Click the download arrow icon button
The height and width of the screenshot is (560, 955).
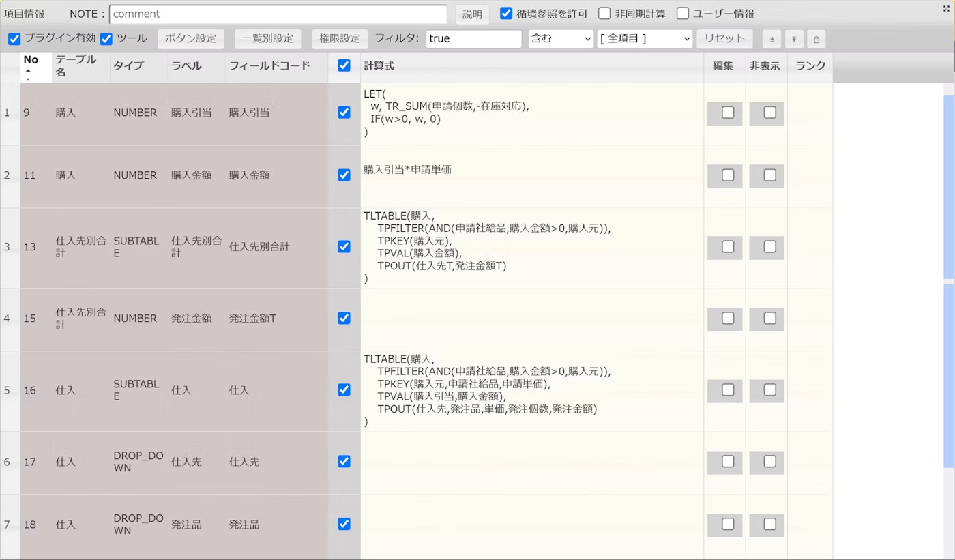tap(772, 39)
